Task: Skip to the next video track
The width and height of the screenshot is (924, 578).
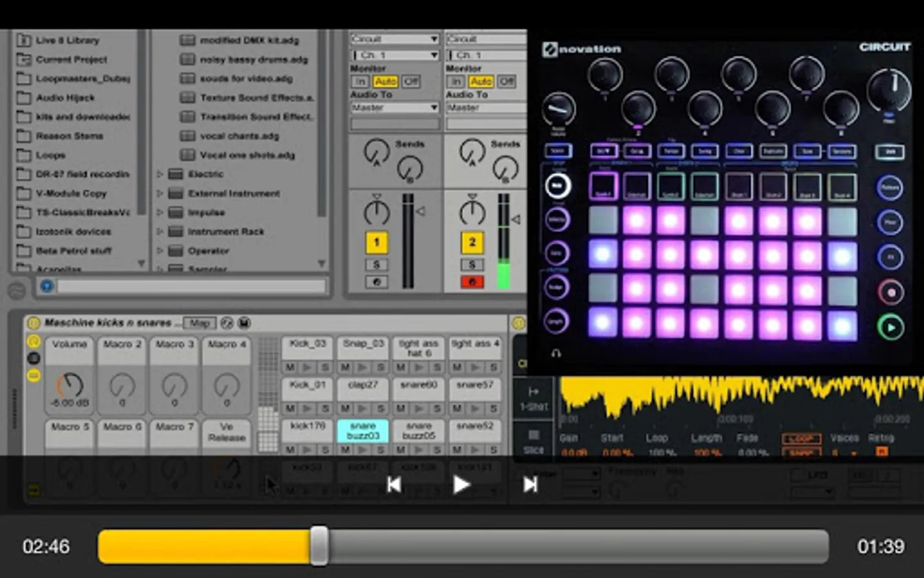Action: pyautogui.click(x=530, y=485)
